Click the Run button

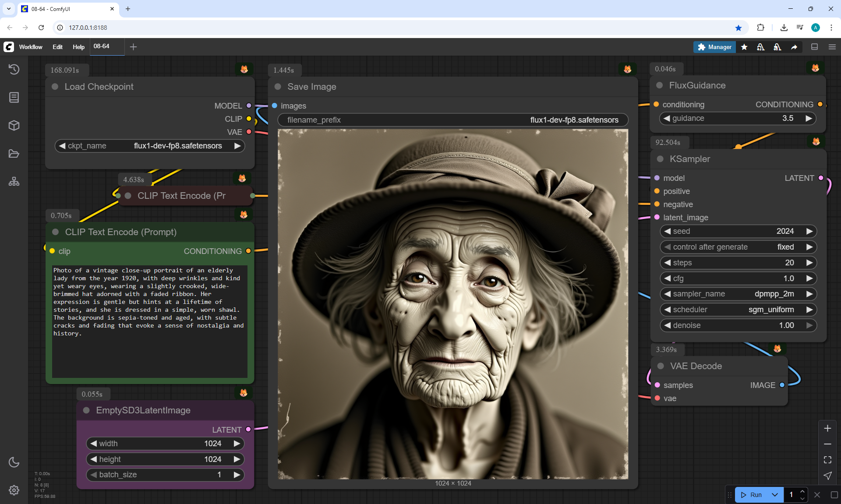tap(752, 495)
